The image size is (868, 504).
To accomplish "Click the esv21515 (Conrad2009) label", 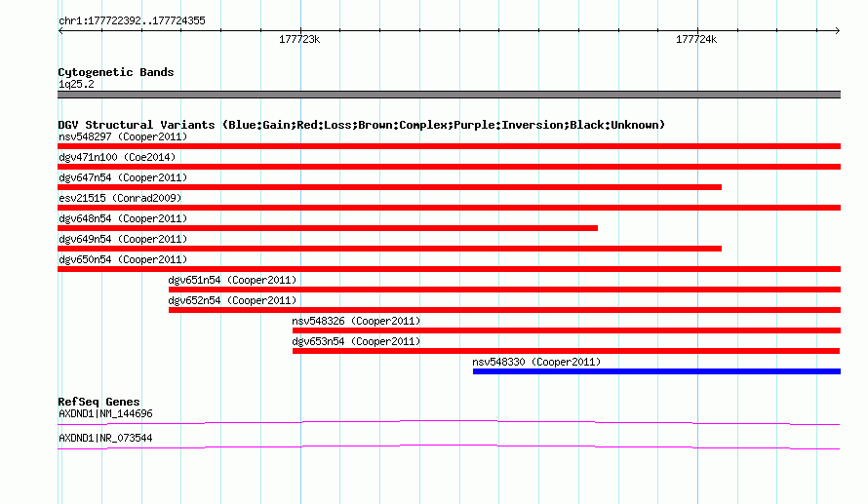I will point(120,198).
